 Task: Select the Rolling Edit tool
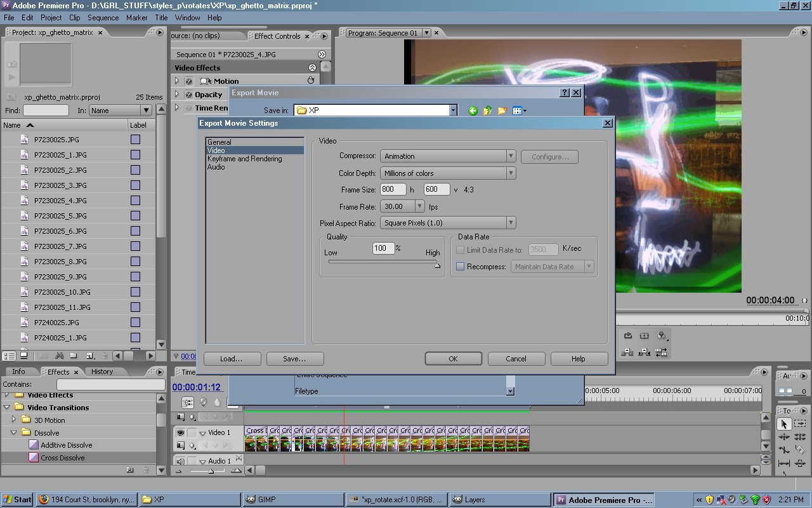coord(800,437)
